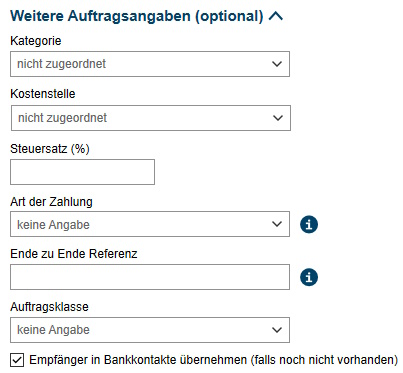Collapse the Weitere Auftragsangaben (optional) section
The width and height of the screenshot is (403, 373).
pos(147,16)
